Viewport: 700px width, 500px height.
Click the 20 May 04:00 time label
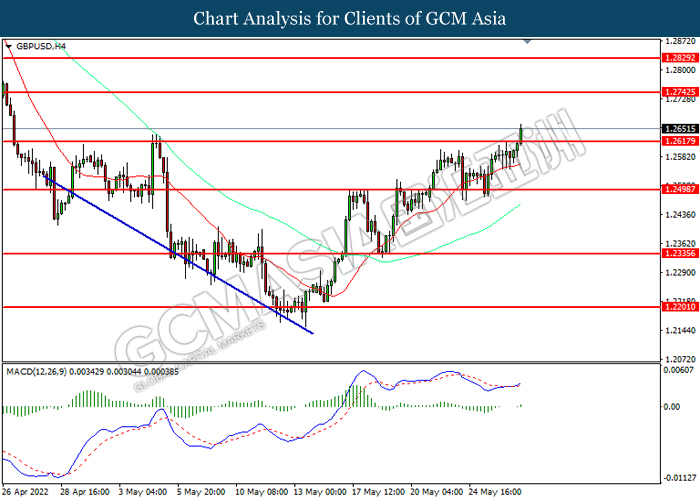(437, 492)
